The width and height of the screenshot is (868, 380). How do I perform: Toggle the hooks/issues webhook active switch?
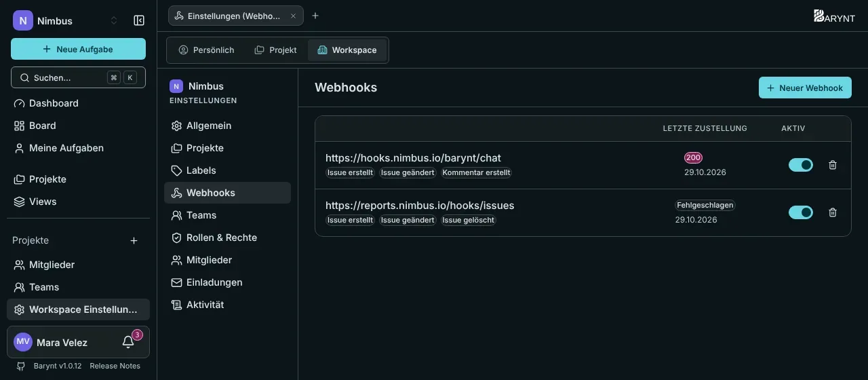tap(801, 212)
